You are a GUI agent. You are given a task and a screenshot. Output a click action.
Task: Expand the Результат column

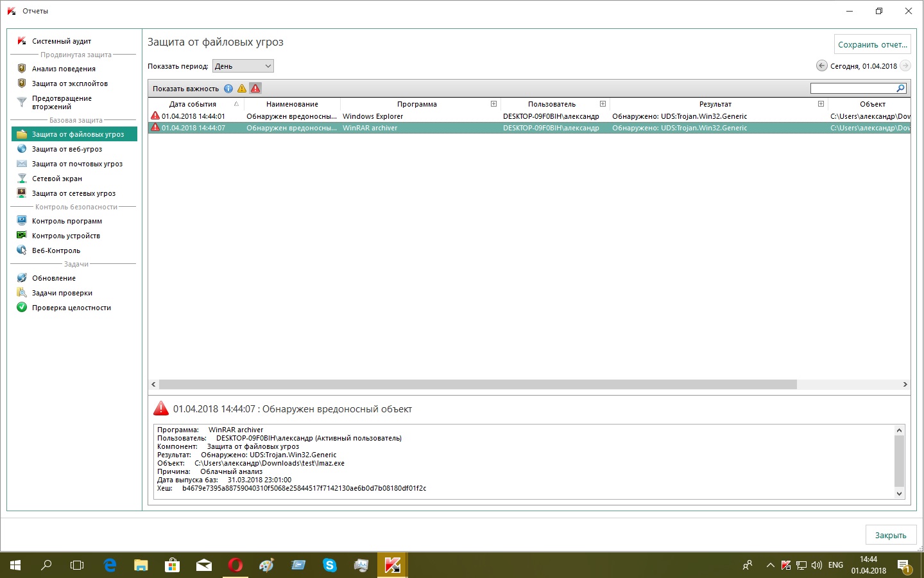click(821, 104)
